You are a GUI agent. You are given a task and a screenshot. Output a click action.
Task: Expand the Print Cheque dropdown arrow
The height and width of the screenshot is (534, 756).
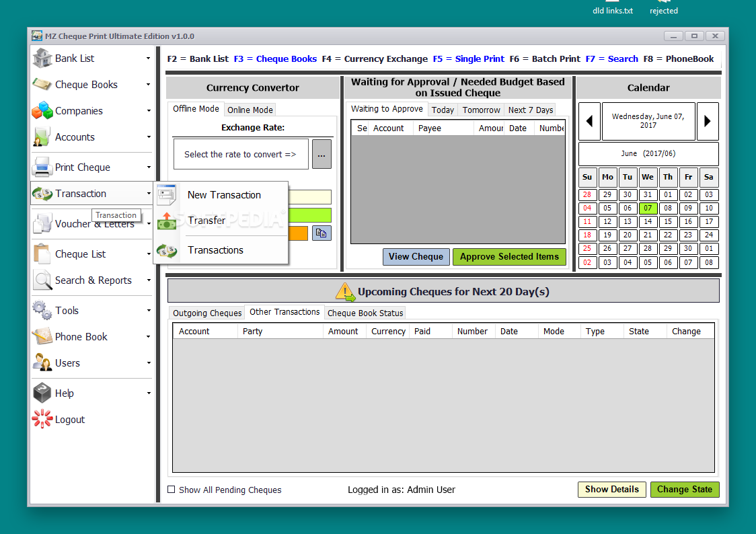point(149,167)
